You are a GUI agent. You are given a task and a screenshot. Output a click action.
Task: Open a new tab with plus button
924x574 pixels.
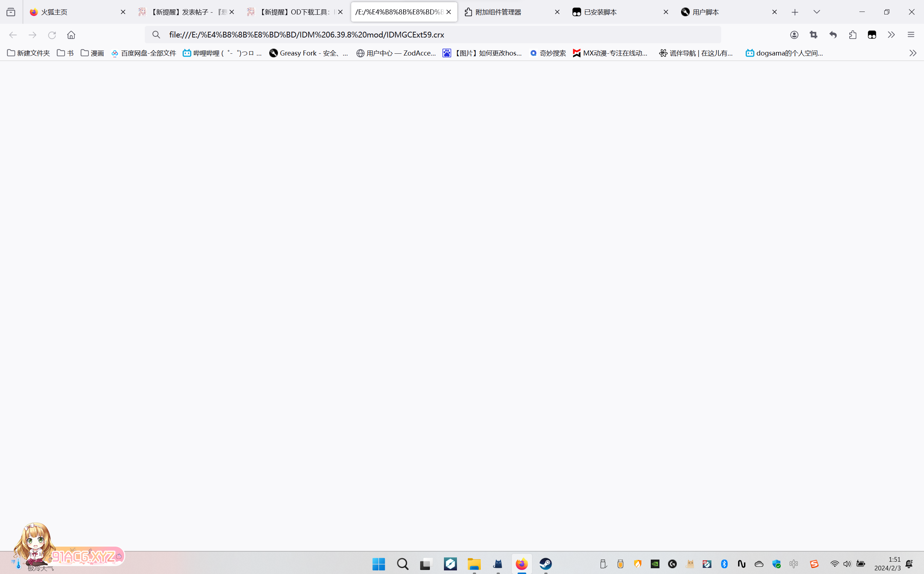click(795, 12)
